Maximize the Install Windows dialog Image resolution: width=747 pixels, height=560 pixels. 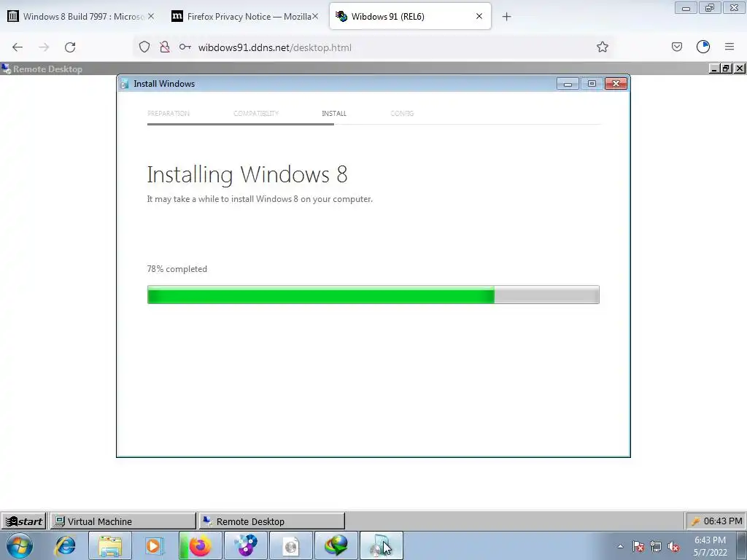(592, 84)
